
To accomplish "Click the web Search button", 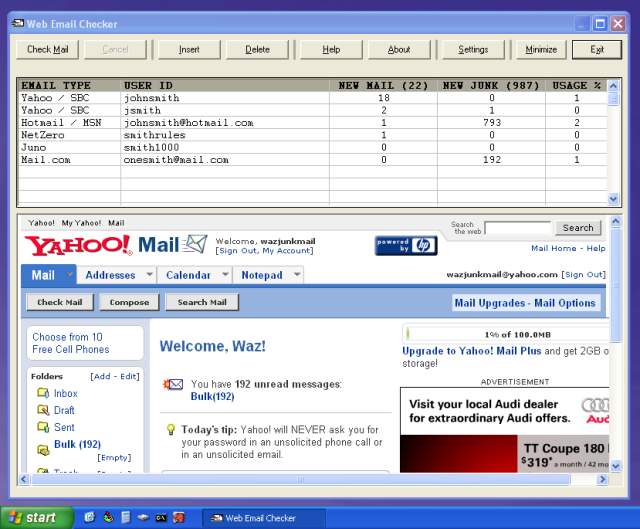I will 578,228.
